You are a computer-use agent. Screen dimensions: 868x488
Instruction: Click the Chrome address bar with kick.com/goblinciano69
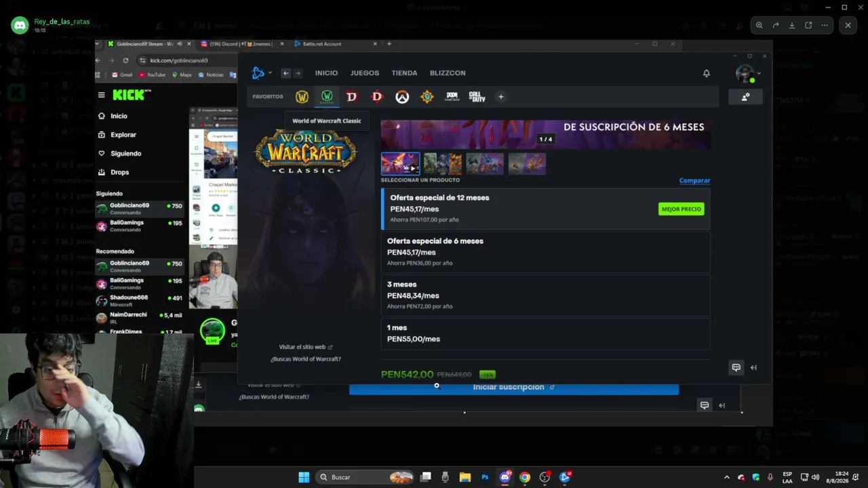[x=186, y=60]
